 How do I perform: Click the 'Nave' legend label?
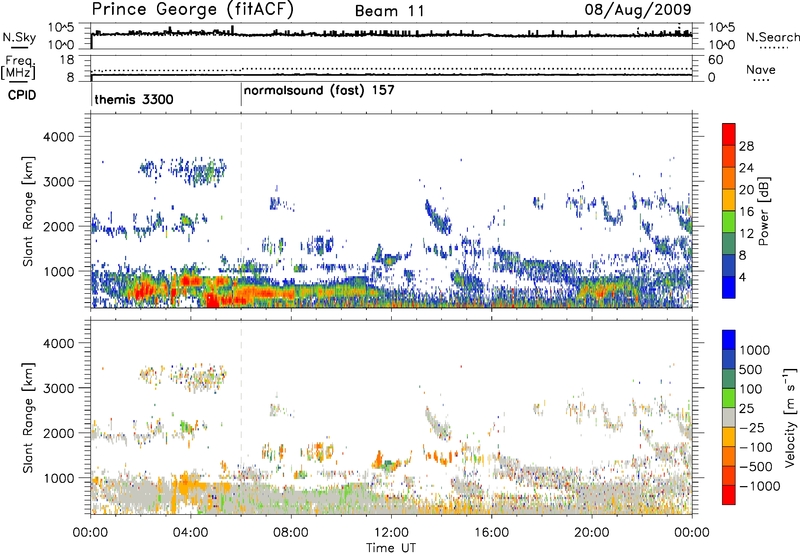(760, 69)
